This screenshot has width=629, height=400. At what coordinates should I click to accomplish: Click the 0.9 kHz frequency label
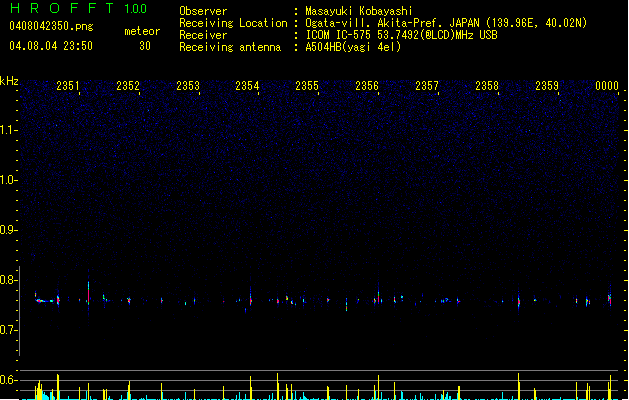point(8,230)
